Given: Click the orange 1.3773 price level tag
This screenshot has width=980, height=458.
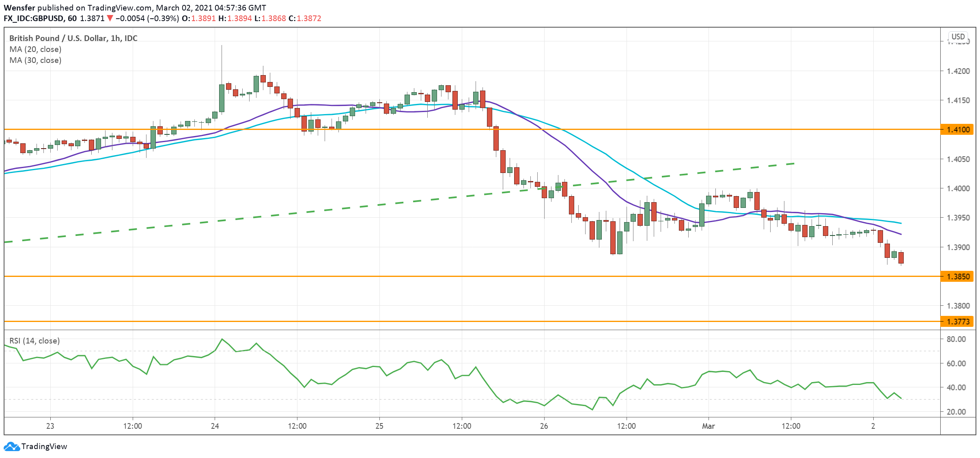Looking at the screenshot, I should [958, 322].
